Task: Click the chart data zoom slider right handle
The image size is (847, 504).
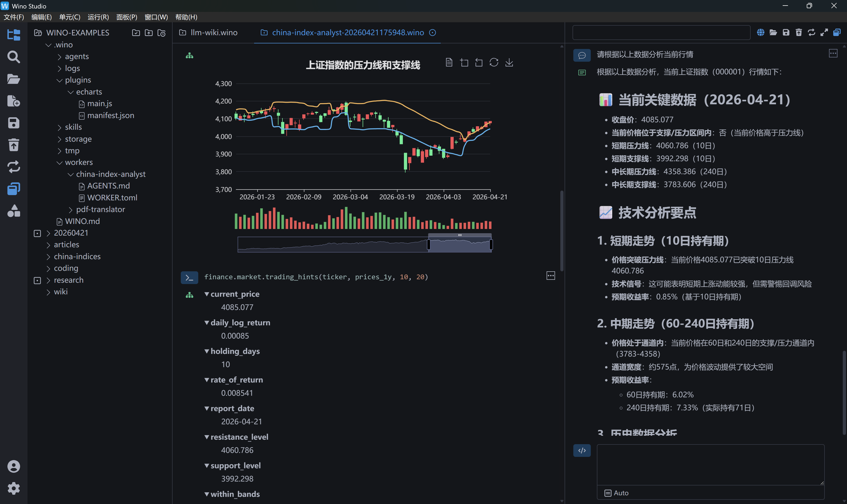Action: [491, 244]
